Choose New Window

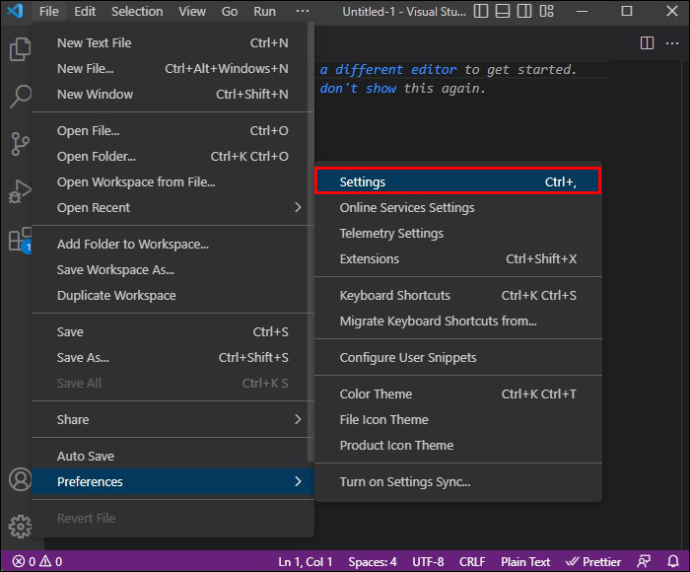[x=172, y=94]
